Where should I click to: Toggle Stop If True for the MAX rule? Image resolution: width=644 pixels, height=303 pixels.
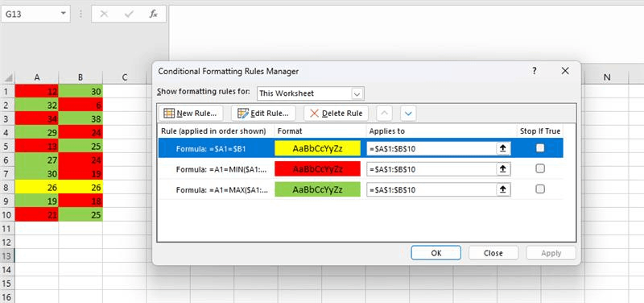(x=540, y=189)
